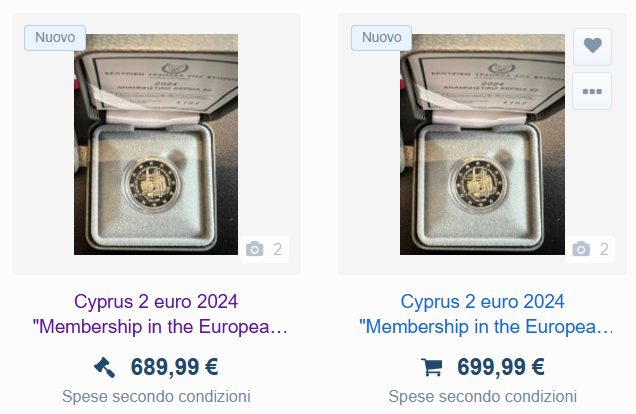
Task: Click the 689,99 € auction price
Action: 174,366
